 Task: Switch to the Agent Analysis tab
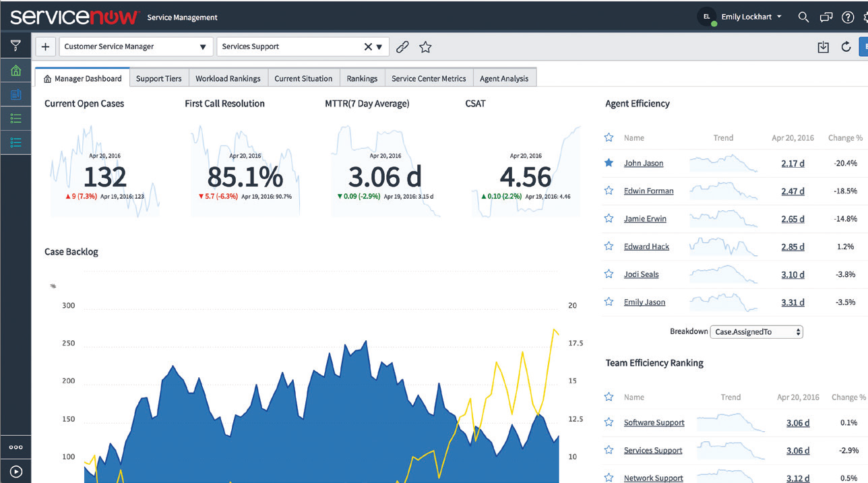(504, 77)
